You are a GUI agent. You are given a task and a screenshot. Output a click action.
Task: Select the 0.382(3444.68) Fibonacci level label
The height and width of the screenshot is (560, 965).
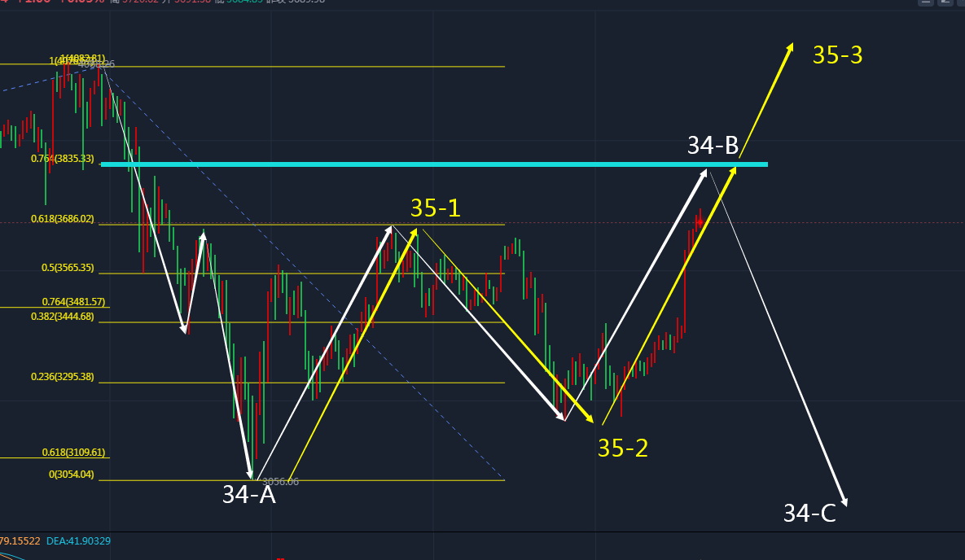(x=62, y=317)
